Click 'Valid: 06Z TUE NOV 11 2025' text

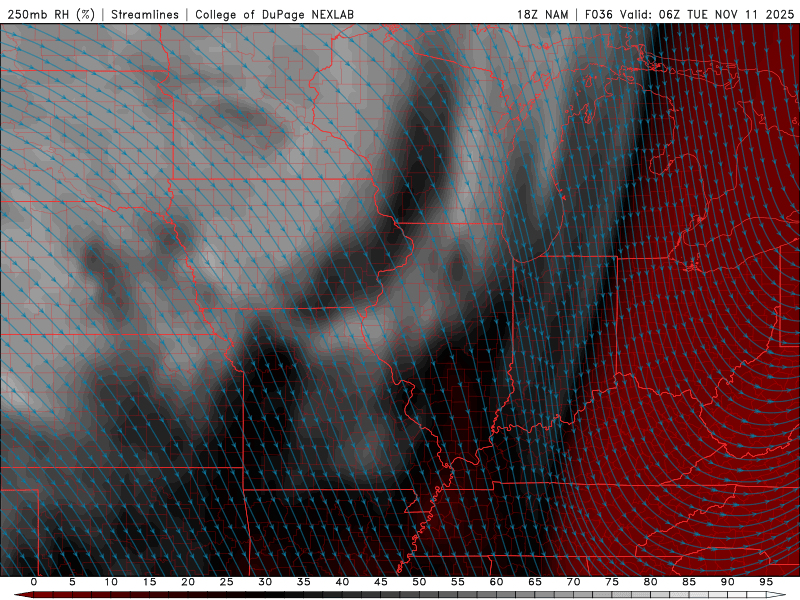[x=707, y=14]
